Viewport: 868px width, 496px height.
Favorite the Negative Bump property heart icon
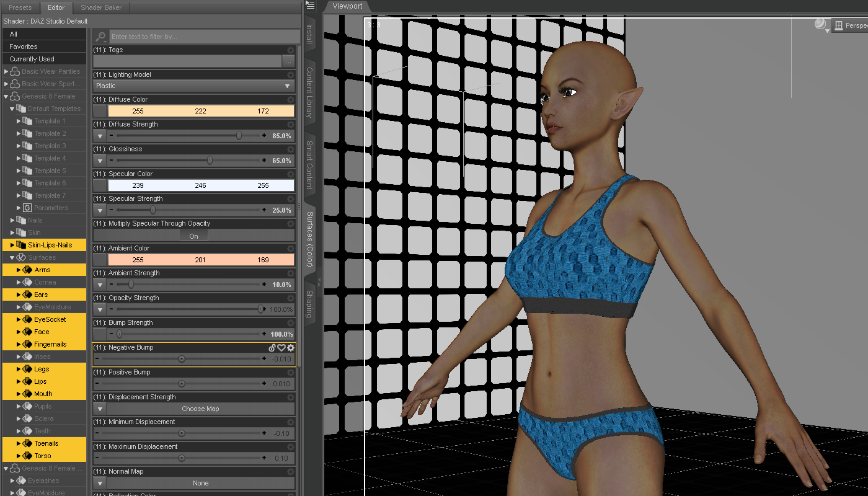(x=281, y=348)
